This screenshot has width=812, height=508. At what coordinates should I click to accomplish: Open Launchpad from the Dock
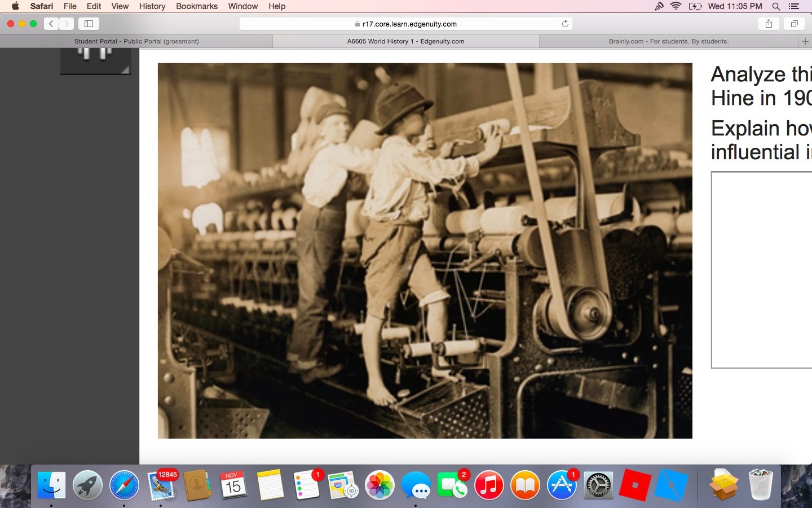coord(87,485)
